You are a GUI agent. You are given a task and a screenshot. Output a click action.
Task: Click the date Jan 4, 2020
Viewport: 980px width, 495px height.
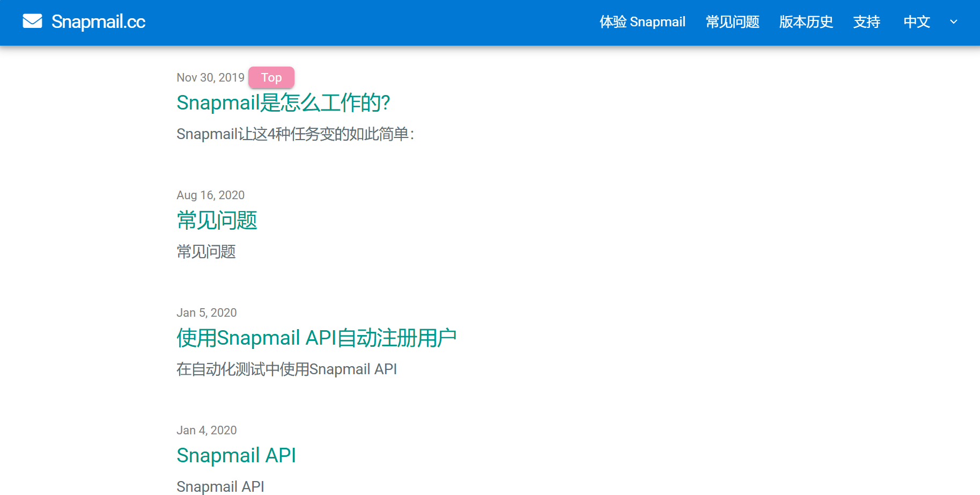(207, 430)
